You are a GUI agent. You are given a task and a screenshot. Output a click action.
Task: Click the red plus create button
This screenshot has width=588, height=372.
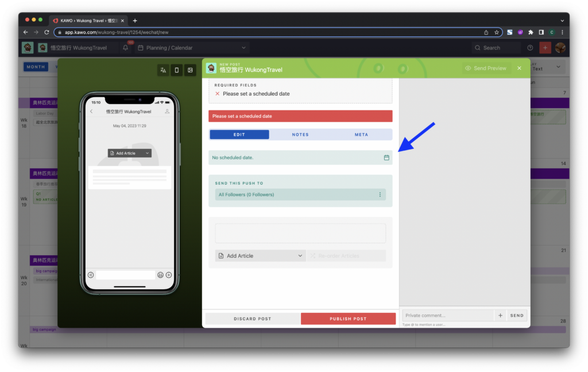pos(545,48)
